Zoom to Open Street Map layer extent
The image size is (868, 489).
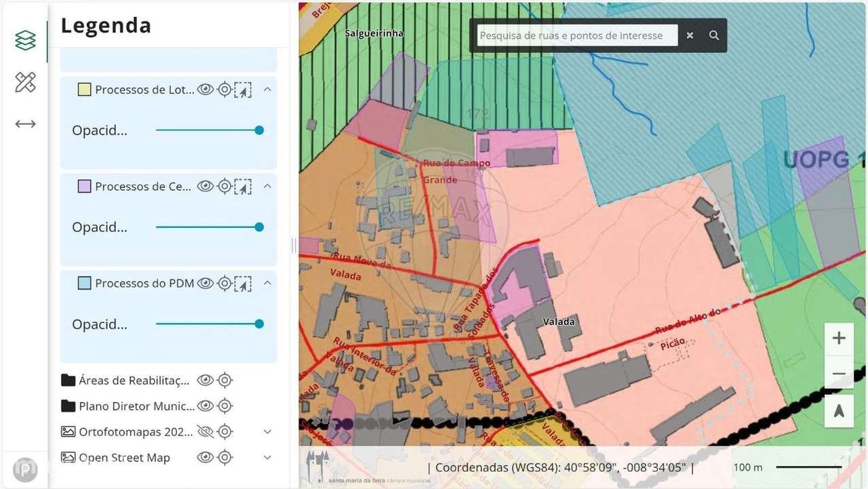click(224, 458)
